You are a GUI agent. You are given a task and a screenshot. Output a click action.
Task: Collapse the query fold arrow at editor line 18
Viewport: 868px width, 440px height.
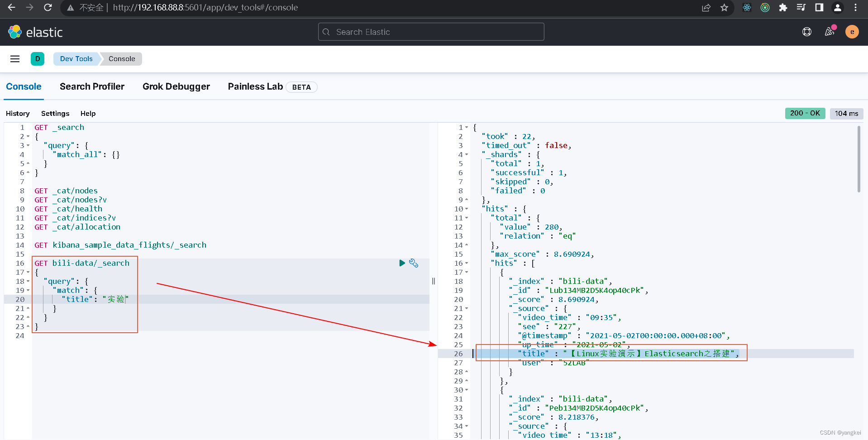(28, 282)
